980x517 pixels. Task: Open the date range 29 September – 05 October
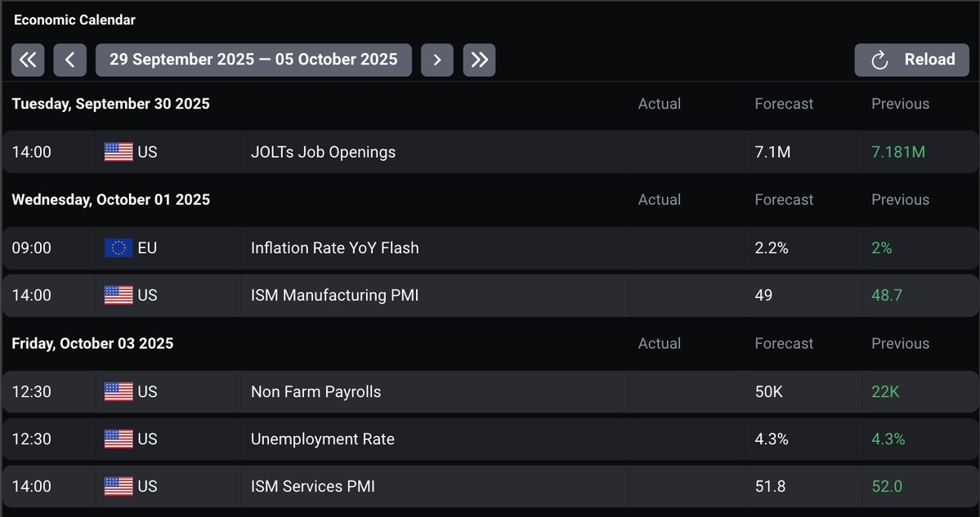pyautogui.click(x=253, y=60)
